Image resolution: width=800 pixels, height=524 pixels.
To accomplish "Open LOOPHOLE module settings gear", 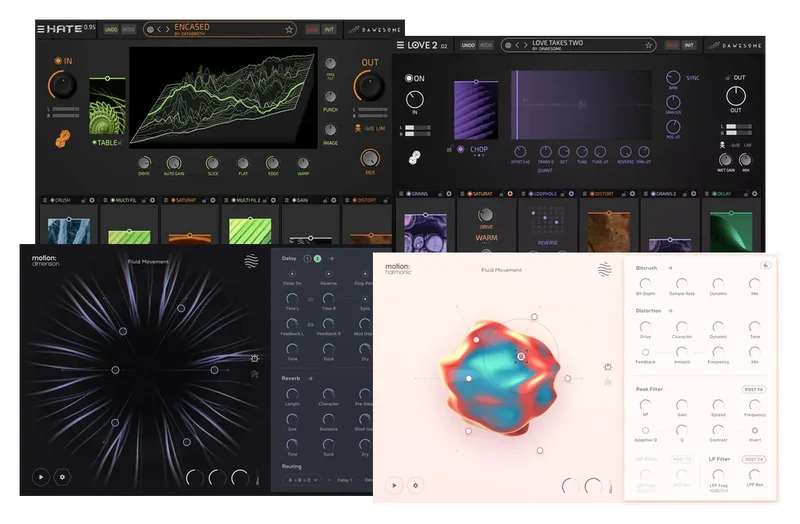I will click(x=571, y=194).
